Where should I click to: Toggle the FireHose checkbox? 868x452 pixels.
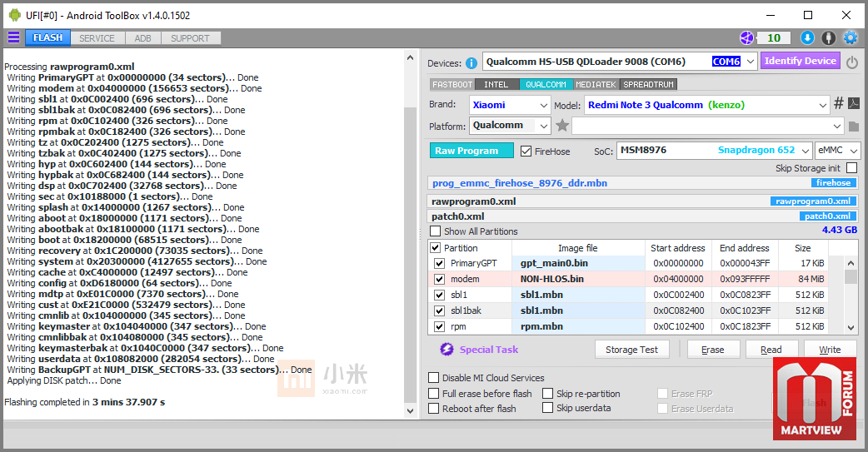tap(526, 151)
